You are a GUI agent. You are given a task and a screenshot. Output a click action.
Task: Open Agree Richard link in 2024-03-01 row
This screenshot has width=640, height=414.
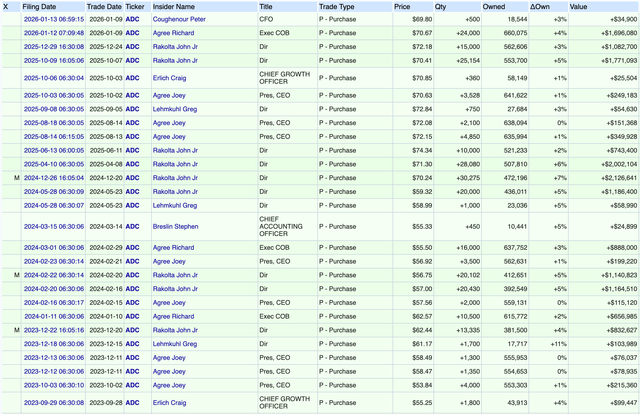click(173, 248)
